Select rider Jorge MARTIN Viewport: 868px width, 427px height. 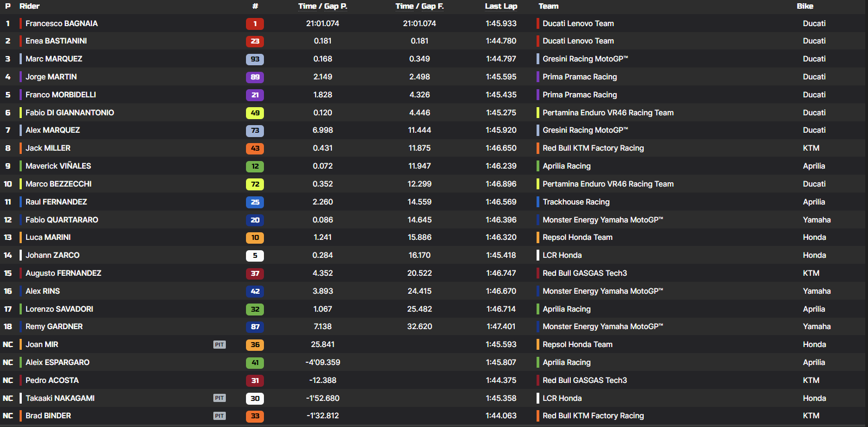[51, 77]
